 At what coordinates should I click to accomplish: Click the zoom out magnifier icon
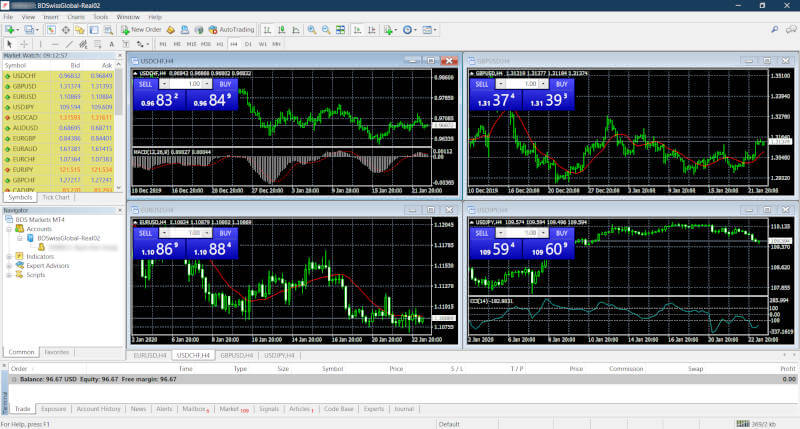coord(325,30)
